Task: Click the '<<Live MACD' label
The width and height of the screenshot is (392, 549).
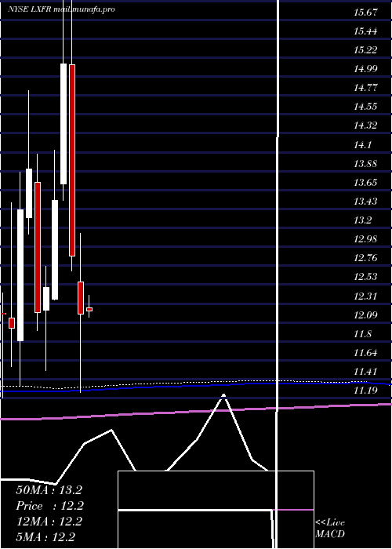Action: (330, 528)
